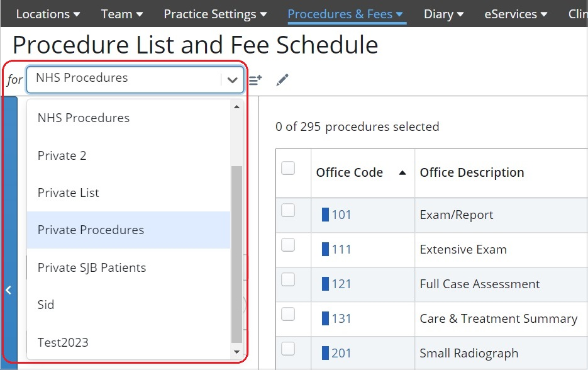
Task: Check the Full Case Assessment row box
Action: [x=288, y=281]
